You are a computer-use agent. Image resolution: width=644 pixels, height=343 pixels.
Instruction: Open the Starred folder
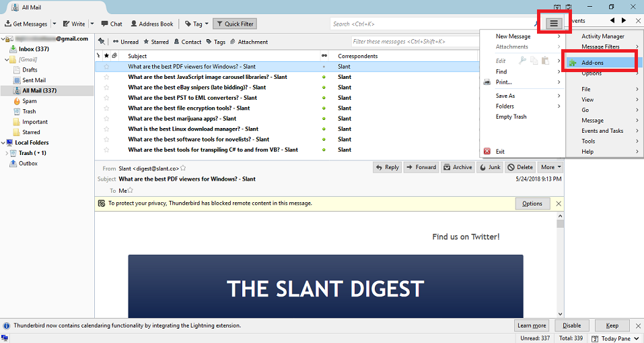pyautogui.click(x=31, y=132)
